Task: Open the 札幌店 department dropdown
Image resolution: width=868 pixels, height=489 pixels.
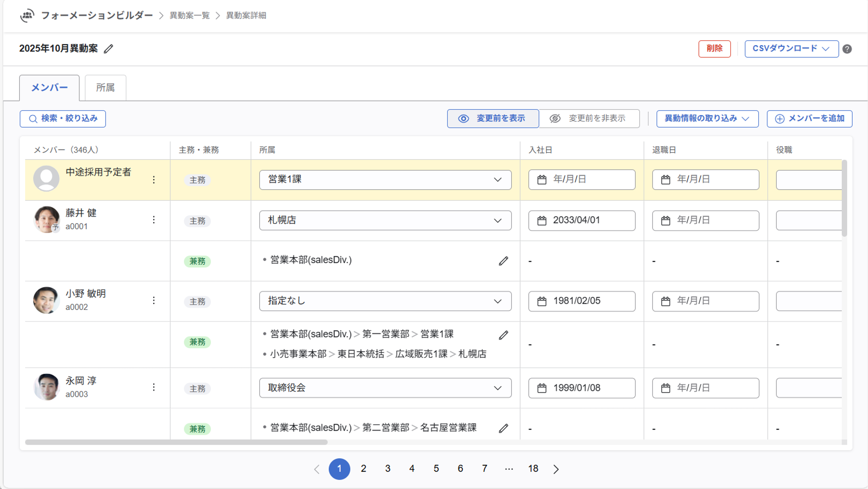Action: [385, 220]
